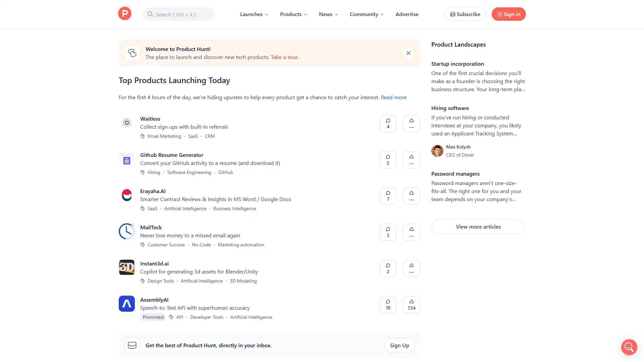644x362 pixels.
Task: Click Max Kolysh's name
Action: pos(458,147)
